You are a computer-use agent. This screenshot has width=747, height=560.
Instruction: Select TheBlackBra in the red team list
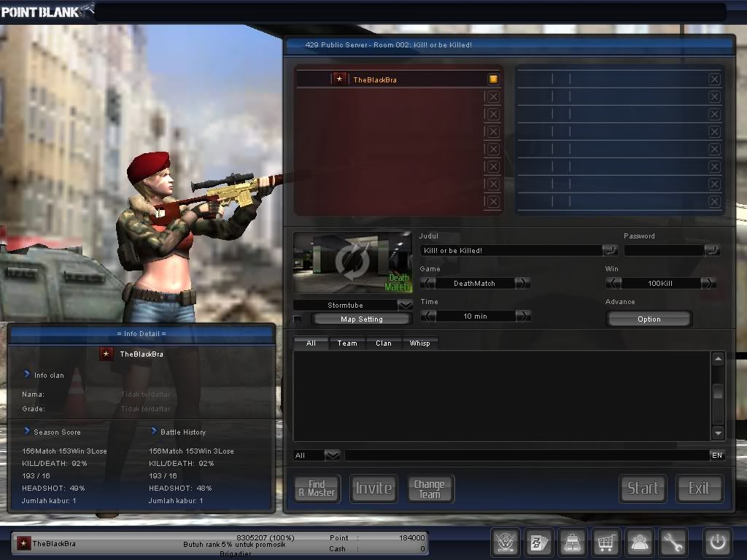point(398,79)
